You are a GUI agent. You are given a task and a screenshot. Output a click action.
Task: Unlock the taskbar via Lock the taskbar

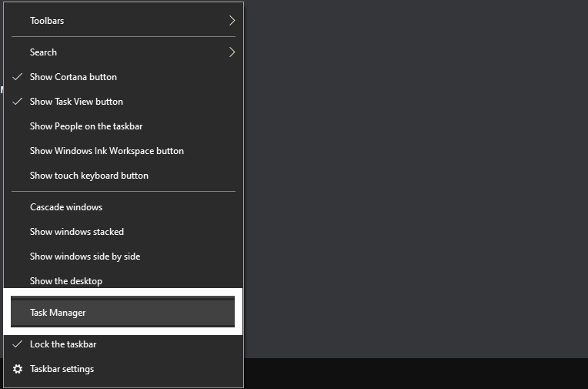(123, 344)
